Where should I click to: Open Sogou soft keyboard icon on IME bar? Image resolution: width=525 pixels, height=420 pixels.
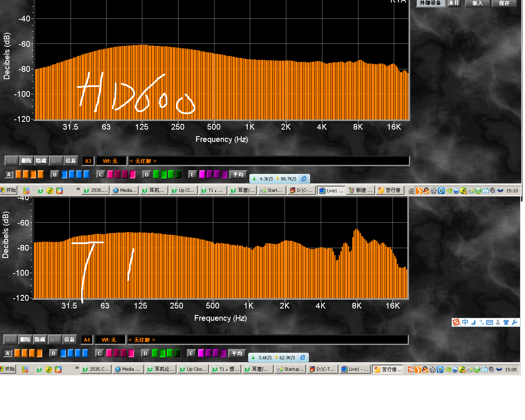pos(489,322)
